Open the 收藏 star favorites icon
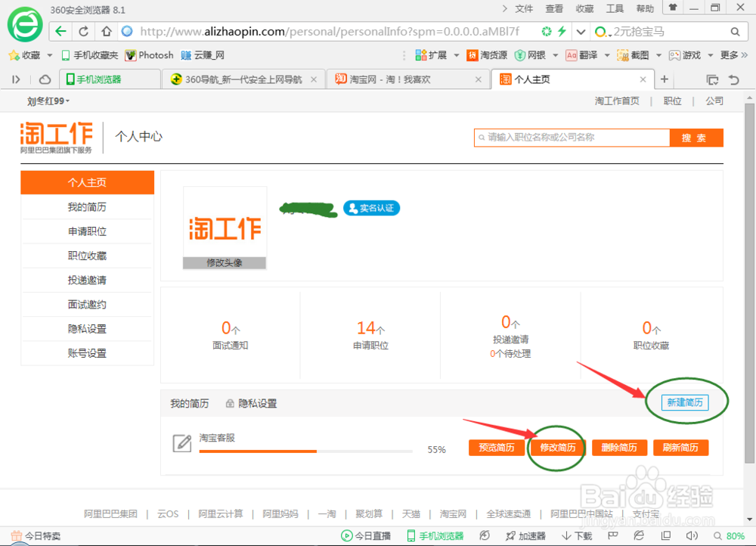The height and width of the screenshot is (546, 756). (14, 55)
